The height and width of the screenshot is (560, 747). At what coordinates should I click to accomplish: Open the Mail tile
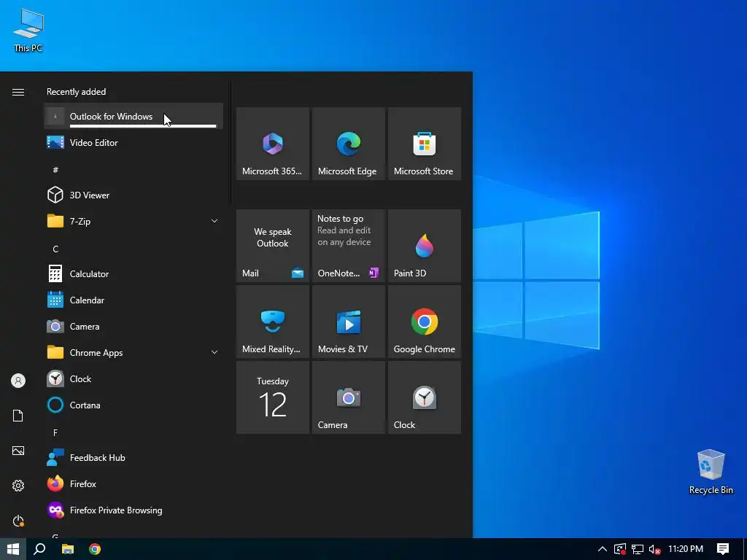tap(273, 246)
